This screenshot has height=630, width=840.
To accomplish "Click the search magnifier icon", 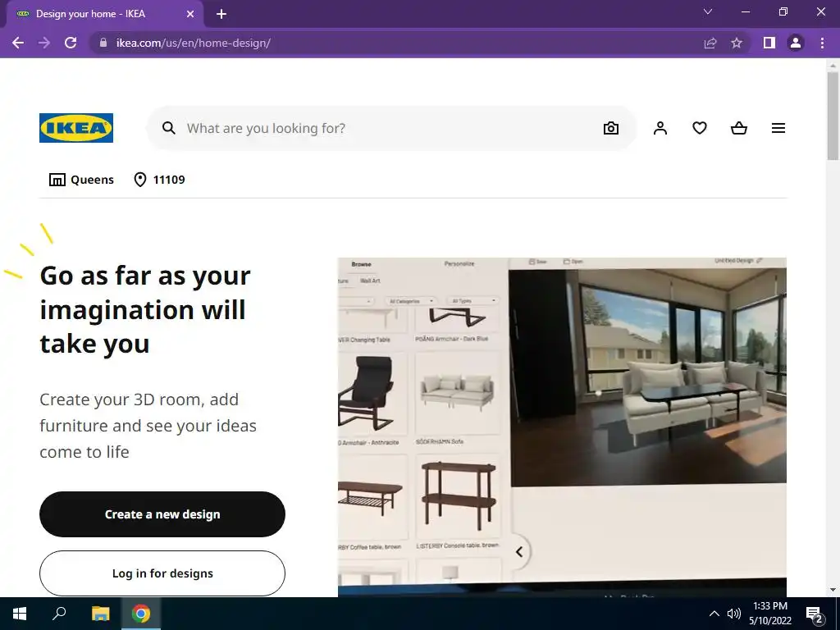I will [169, 128].
